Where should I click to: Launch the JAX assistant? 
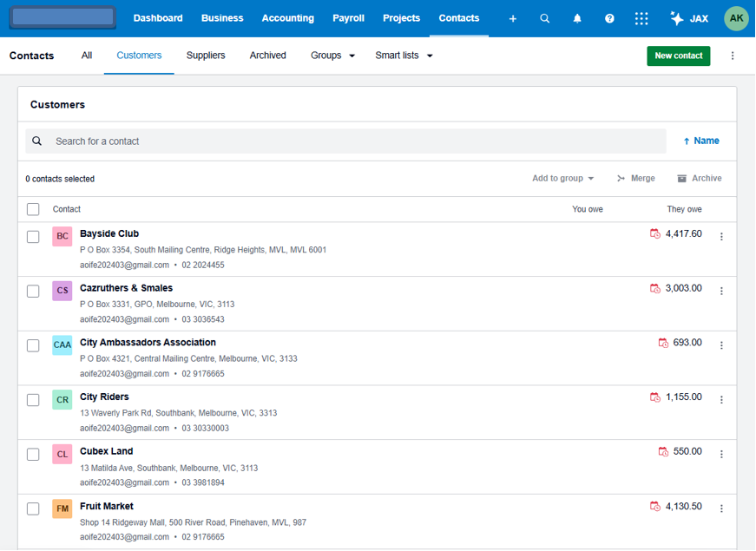point(689,18)
